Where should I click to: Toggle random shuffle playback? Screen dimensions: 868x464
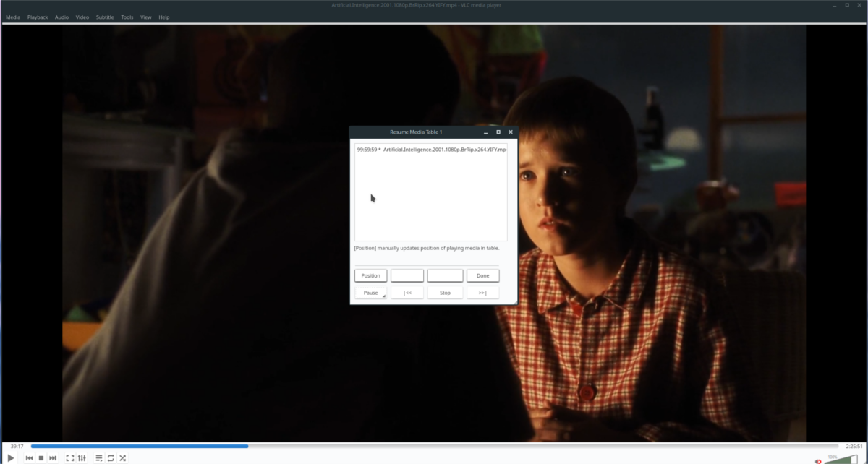[122, 458]
